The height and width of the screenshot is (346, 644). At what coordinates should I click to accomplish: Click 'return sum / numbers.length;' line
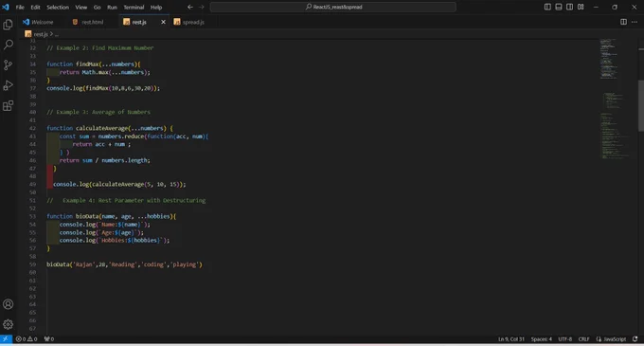(x=105, y=160)
